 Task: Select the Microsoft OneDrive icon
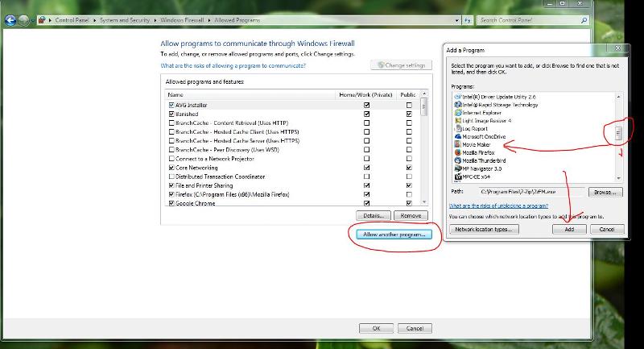458,136
